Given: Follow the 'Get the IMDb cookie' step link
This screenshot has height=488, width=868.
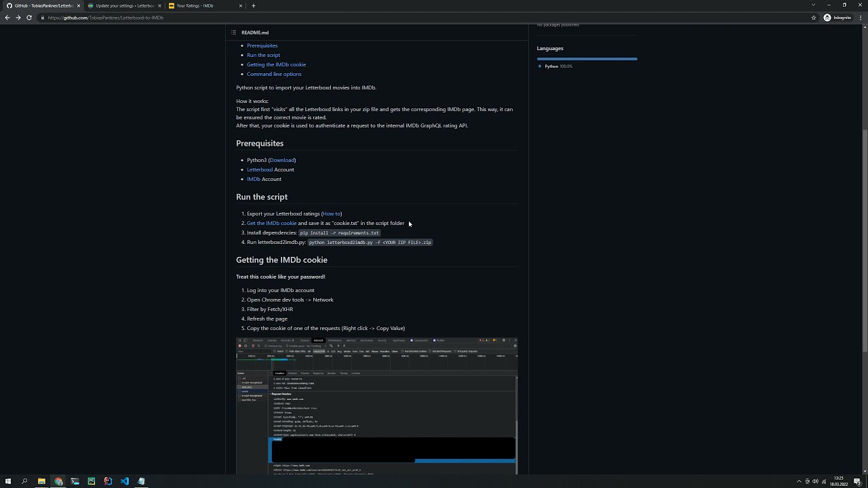Looking at the screenshot, I should 271,223.
